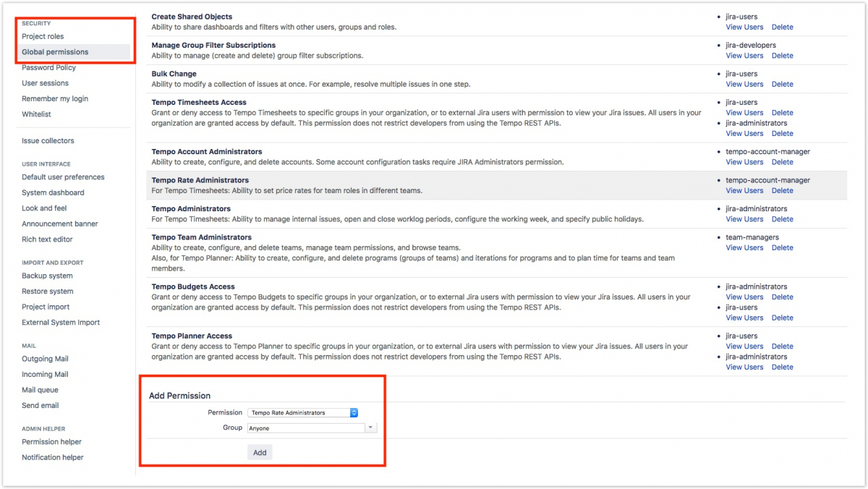Open Outgoing Mail settings
The height and width of the screenshot is (489, 868).
coord(45,359)
